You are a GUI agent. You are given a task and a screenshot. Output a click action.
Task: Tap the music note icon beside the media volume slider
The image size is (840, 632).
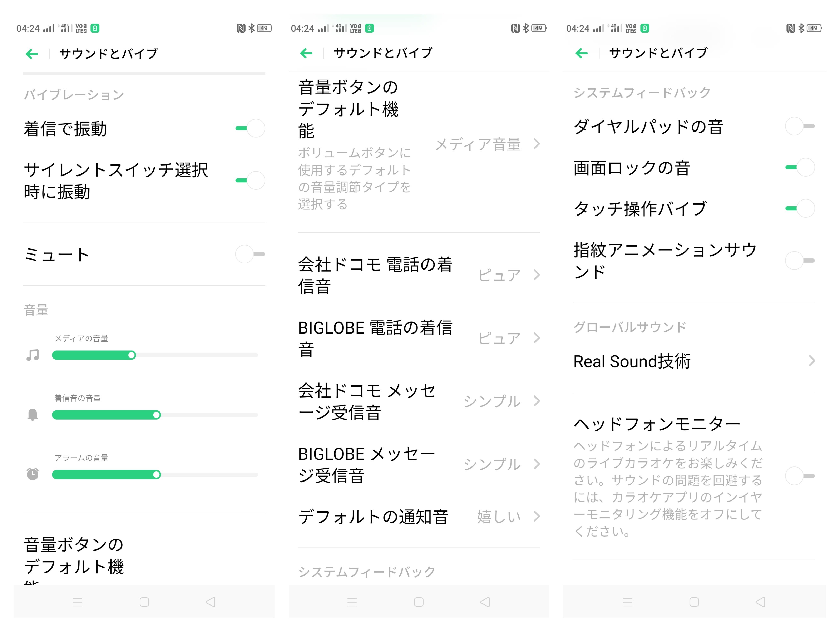point(33,355)
